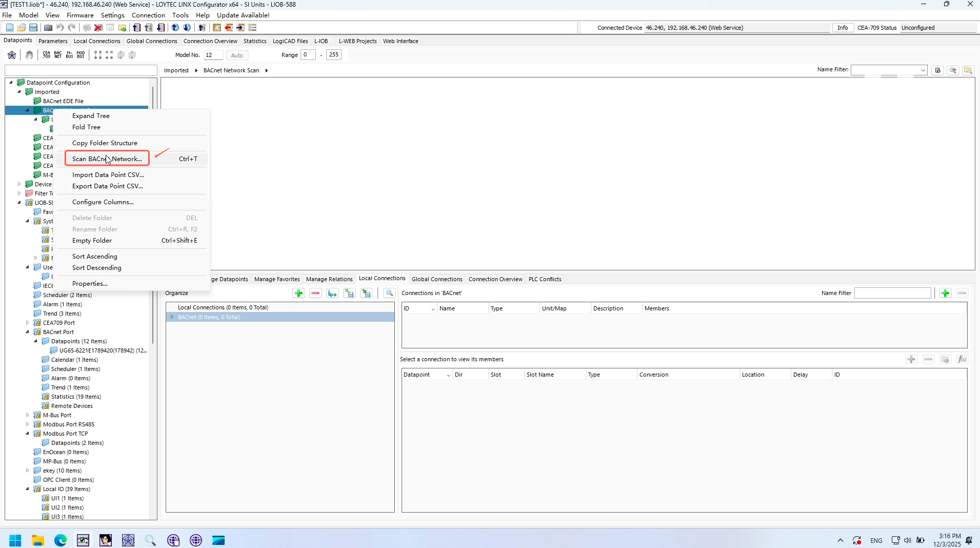Click the Info button

[x=843, y=28]
